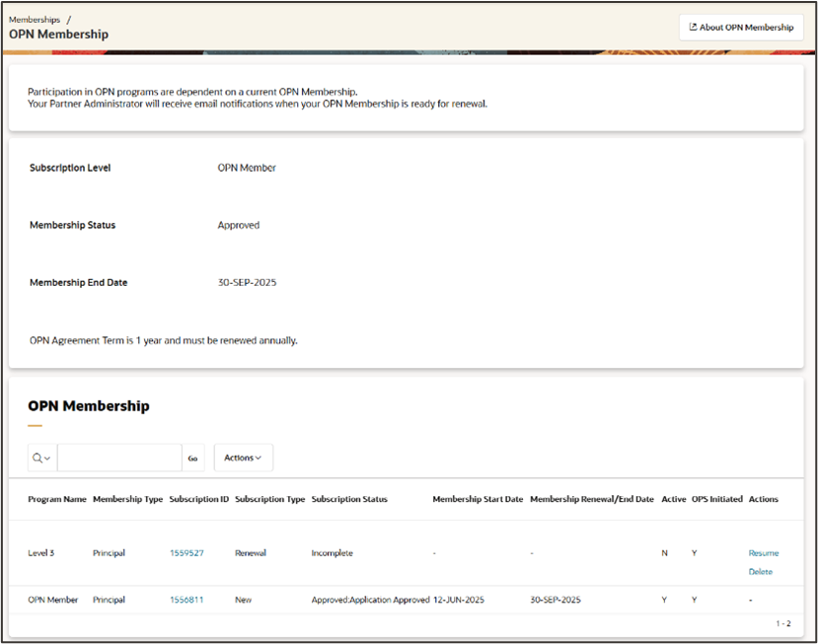Click the 'Membership End Date' label
Image resolution: width=818 pixels, height=644 pixels.
coord(78,282)
